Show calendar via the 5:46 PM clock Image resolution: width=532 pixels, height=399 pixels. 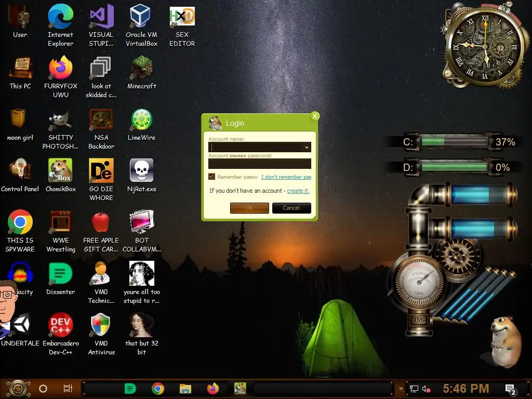(x=466, y=389)
